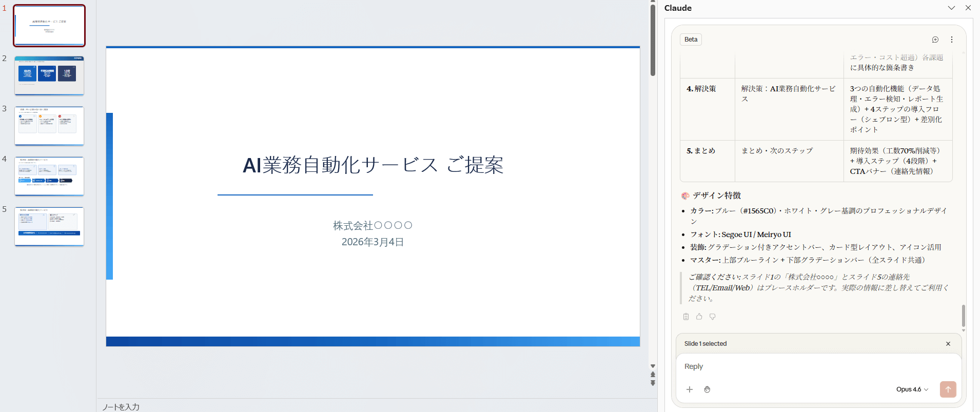Dismiss the 'Slide 1 selected' context chip
The image size is (980, 412).
coord(948,344)
